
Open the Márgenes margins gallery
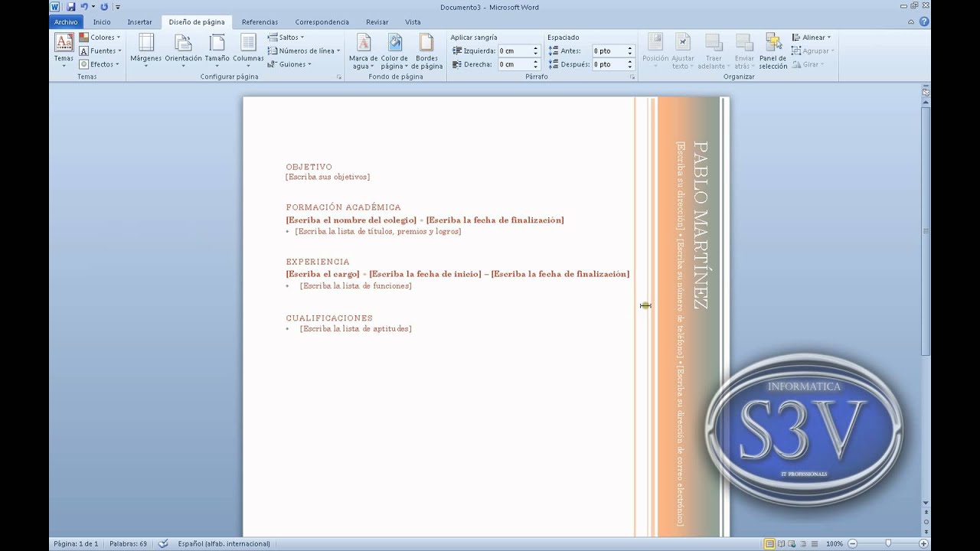tap(145, 51)
